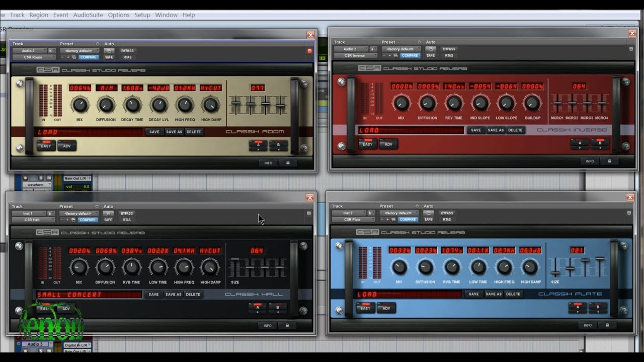This screenshot has height=362, width=644.
Task: Click the BUILDUP knob in Classik Inverse
Action: 532,103
